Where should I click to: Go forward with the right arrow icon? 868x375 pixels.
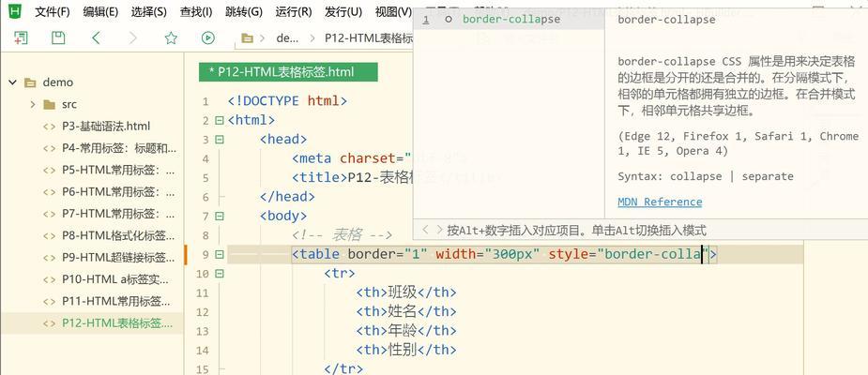pos(133,37)
